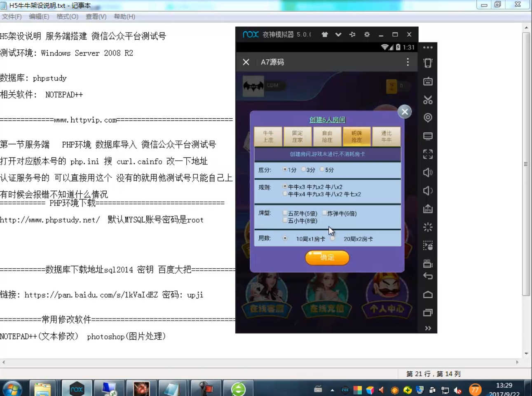Check the 五花牛(5倍) checkbox

[285, 213]
